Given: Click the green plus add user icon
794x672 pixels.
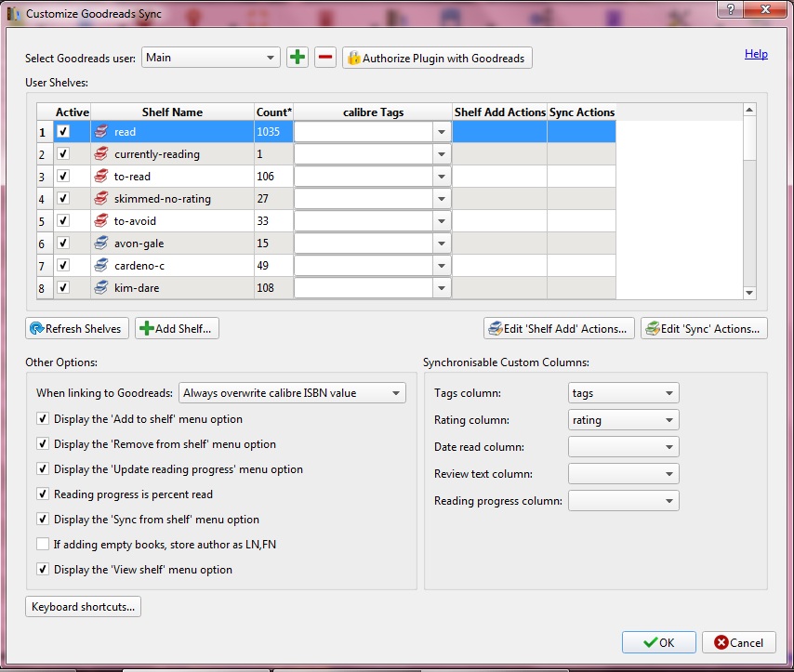Looking at the screenshot, I should 298,58.
